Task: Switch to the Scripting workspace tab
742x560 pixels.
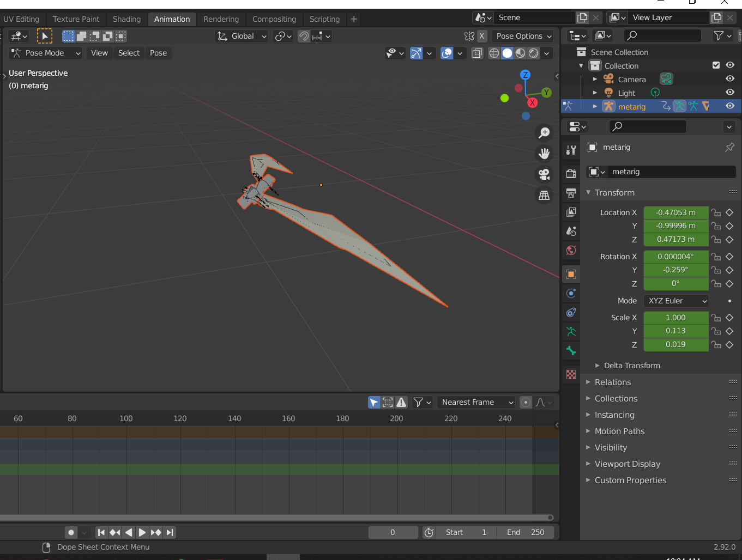Action: [x=324, y=19]
